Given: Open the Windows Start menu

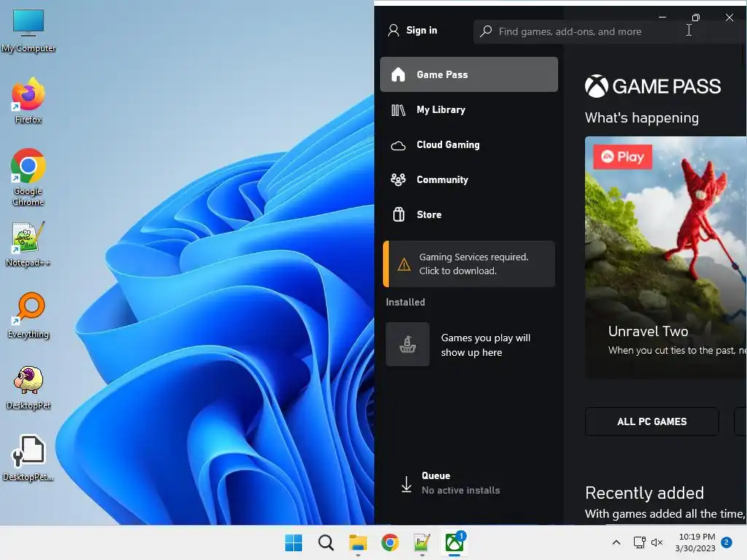Looking at the screenshot, I should 293,542.
